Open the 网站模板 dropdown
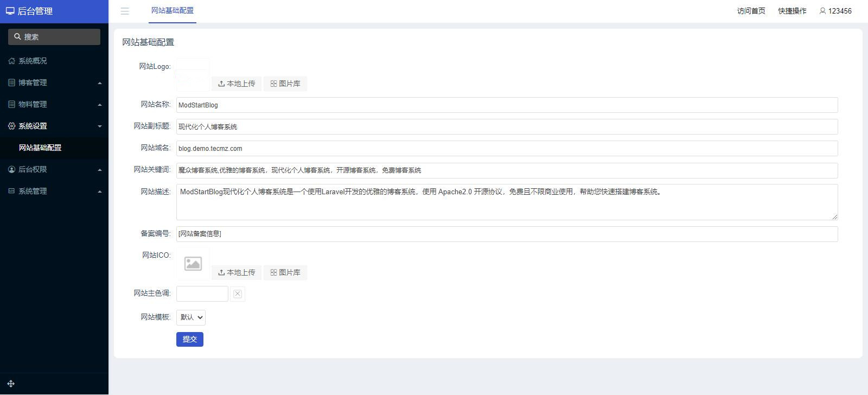The image size is (868, 395). pos(191,317)
